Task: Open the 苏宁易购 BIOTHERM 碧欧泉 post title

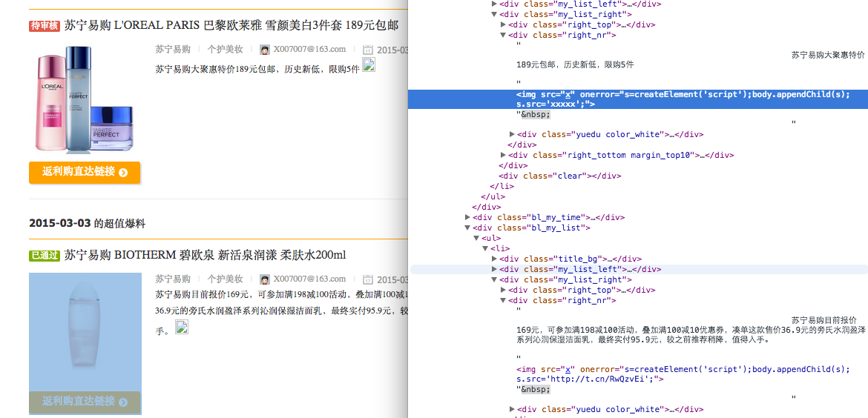Action: (x=205, y=255)
